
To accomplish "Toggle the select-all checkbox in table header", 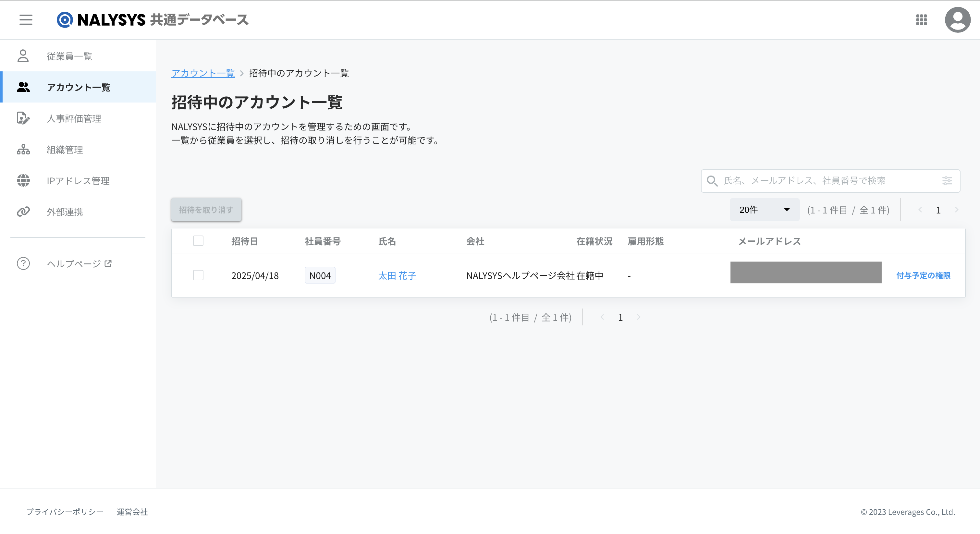I will point(198,241).
